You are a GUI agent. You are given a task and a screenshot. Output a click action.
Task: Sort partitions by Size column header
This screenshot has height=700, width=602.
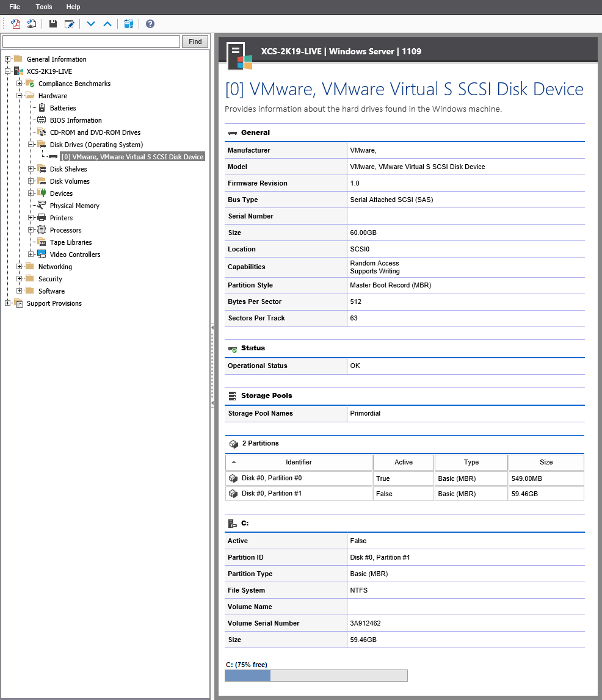pyautogui.click(x=546, y=462)
